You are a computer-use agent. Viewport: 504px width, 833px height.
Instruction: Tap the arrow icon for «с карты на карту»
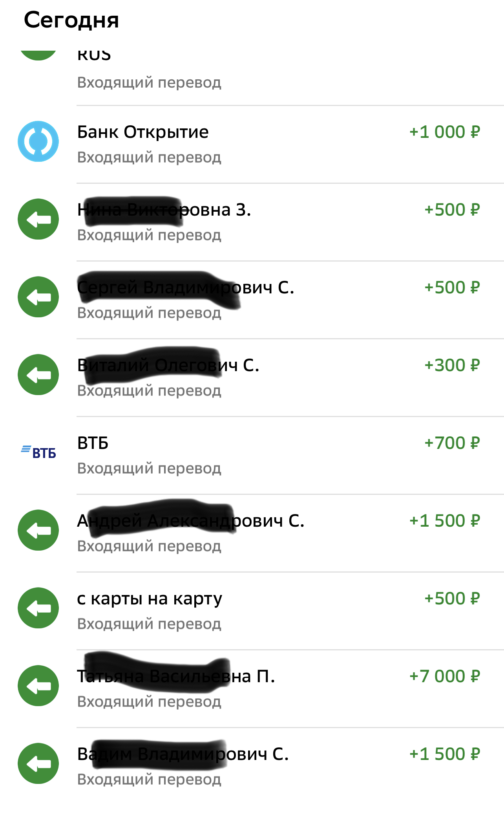[x=38, y=608]
